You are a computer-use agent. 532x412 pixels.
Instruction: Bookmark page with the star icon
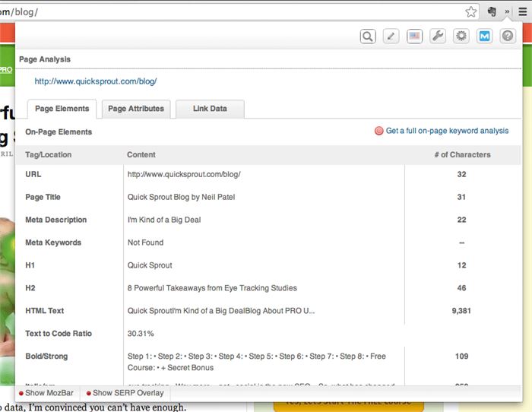(x=471, y=11)
